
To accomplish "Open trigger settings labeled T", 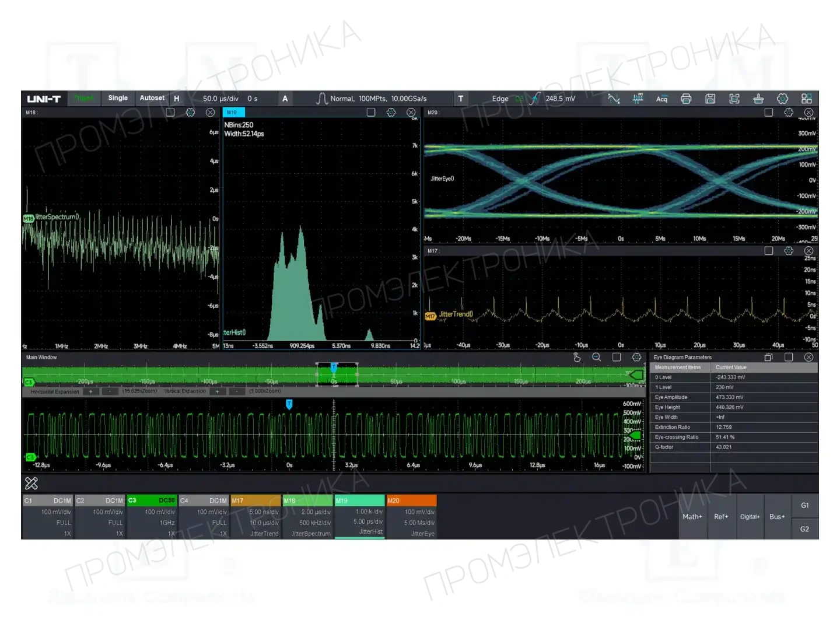I will (x=460, y=99).
